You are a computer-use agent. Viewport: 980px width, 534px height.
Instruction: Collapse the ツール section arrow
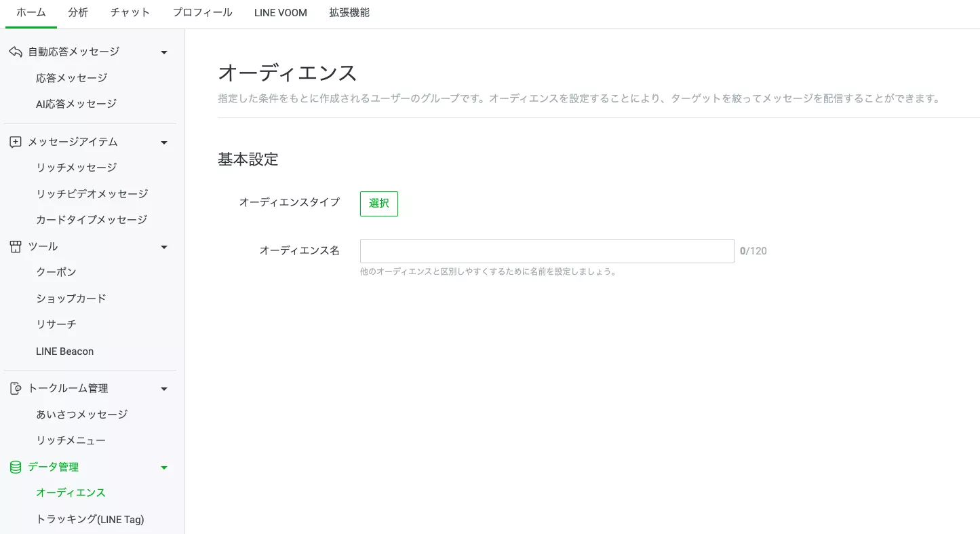click(163, 247)
